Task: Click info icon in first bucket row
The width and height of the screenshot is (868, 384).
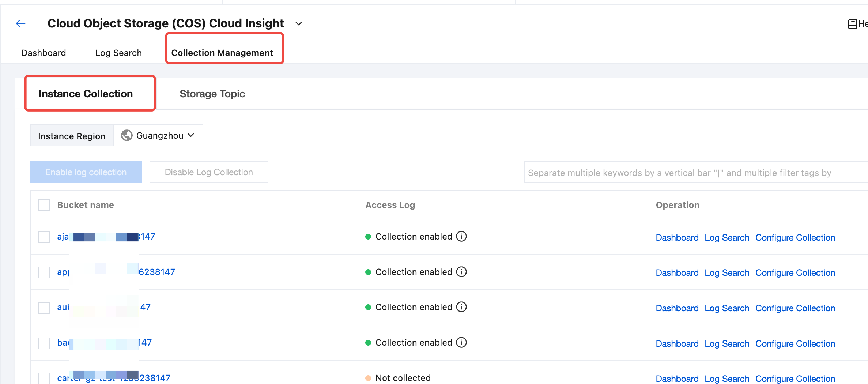Action: coord(461,237)
